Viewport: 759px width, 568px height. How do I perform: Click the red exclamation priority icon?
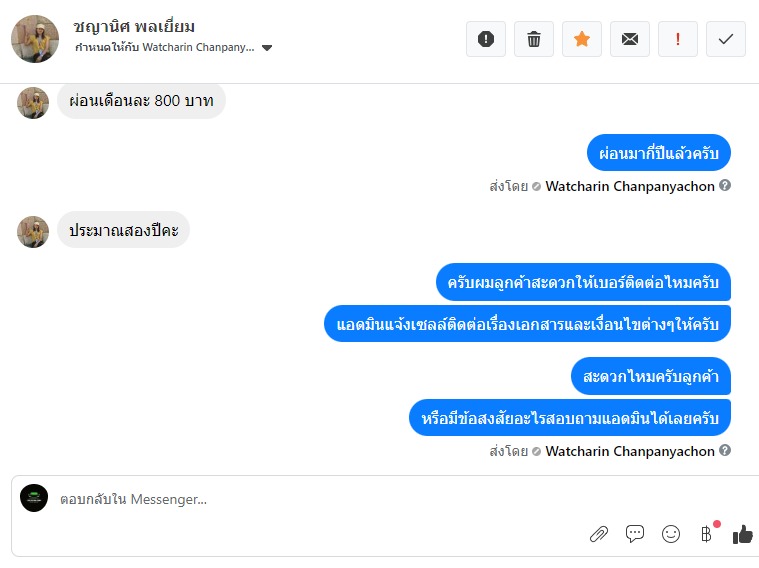(678, 39)
